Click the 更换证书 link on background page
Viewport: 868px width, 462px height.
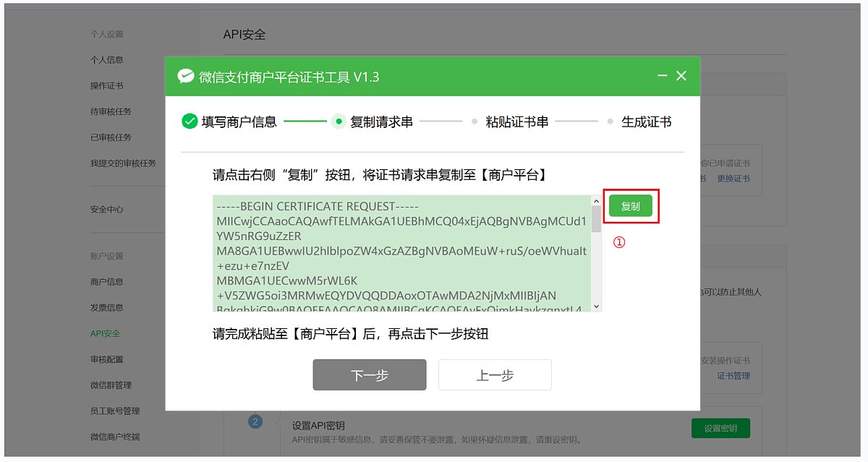tap(733, 179)
